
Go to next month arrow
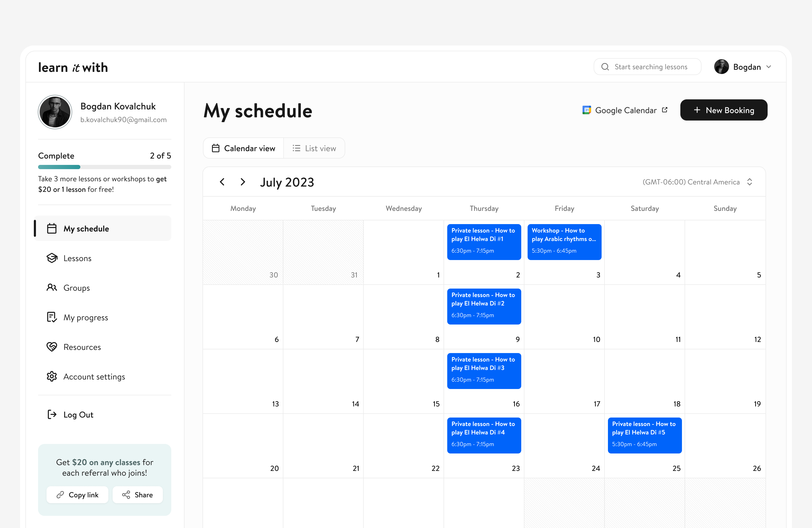pos(243,182)
